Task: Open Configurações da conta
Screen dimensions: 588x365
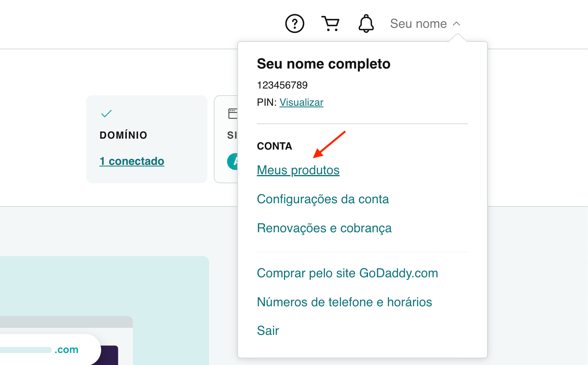Action: coord(323,199)
